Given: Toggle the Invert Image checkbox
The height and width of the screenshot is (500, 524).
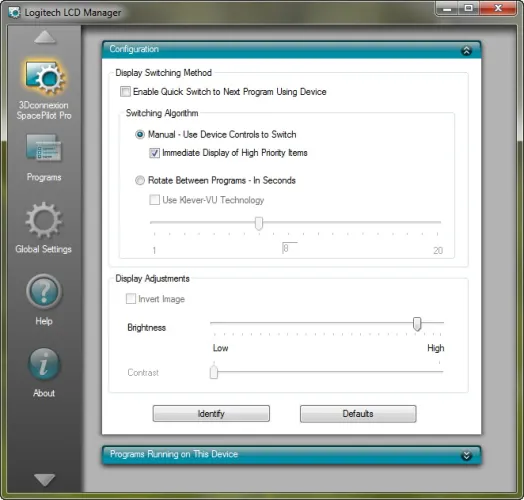Looking at the screenshot, I should (x=131, y=298).
